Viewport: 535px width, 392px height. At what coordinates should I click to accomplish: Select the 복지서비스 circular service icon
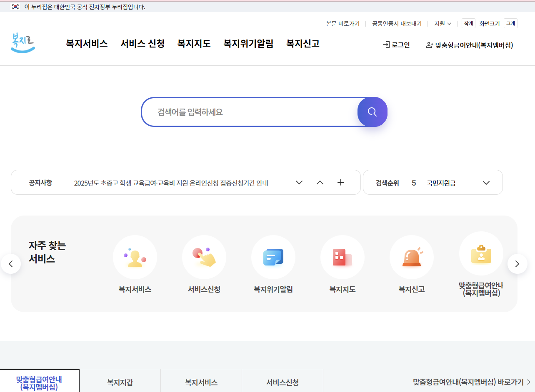pyautogui.click(x=135, y=257)
